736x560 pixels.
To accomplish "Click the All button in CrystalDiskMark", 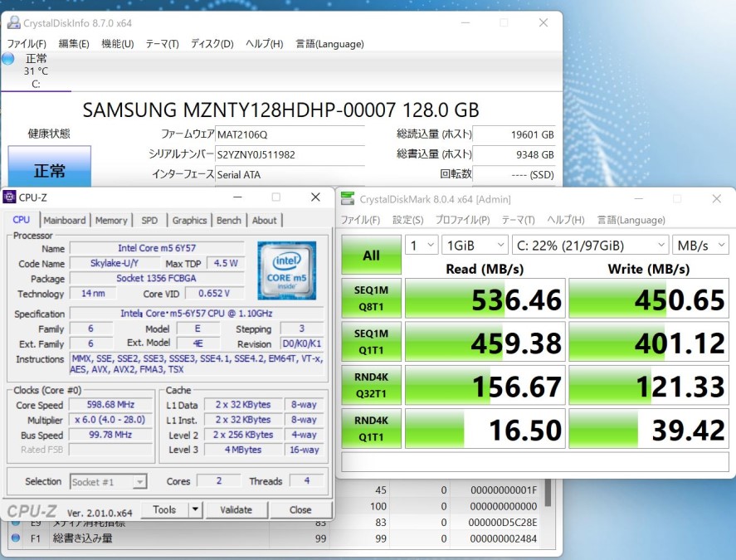I will coord(371,255).
